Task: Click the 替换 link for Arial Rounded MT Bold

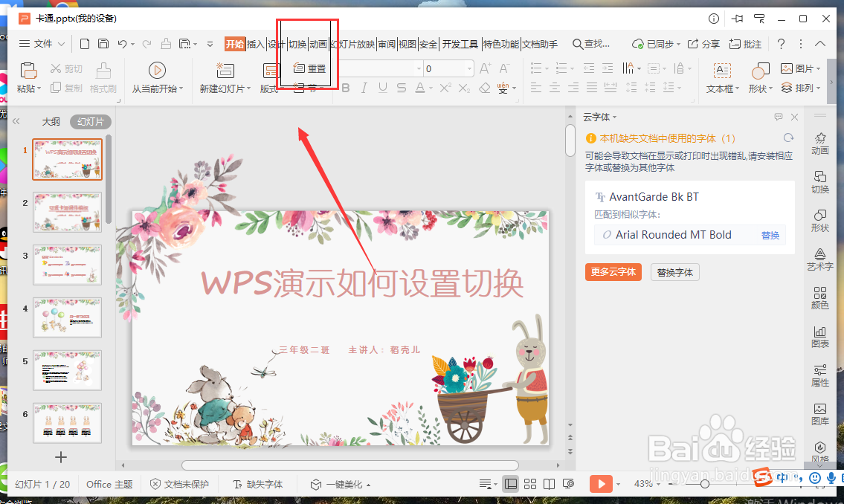Action: click(x=770, y=235)
